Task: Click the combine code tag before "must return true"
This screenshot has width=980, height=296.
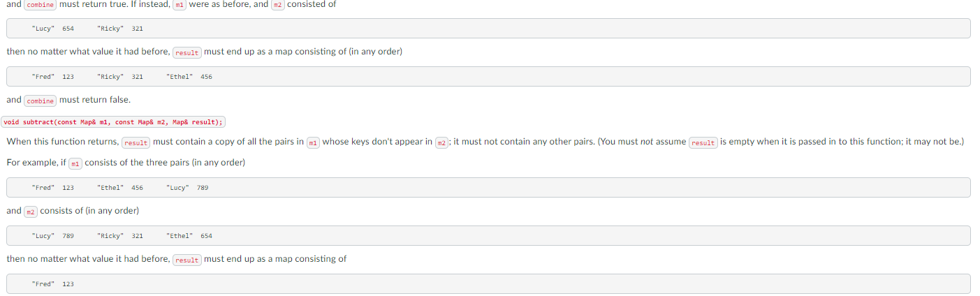Action: click(x=41, y=5)
